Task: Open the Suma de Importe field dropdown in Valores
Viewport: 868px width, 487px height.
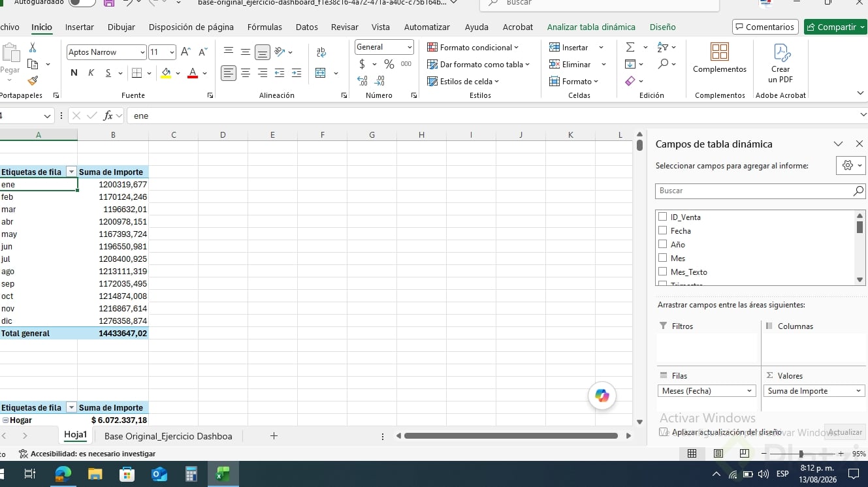Action: tap(858, 391)
